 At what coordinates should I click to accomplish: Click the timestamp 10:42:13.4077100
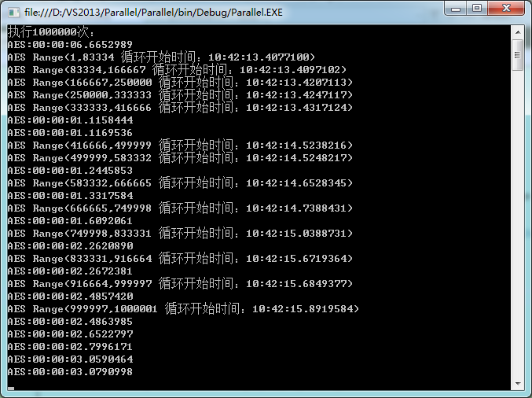point(259,57)
